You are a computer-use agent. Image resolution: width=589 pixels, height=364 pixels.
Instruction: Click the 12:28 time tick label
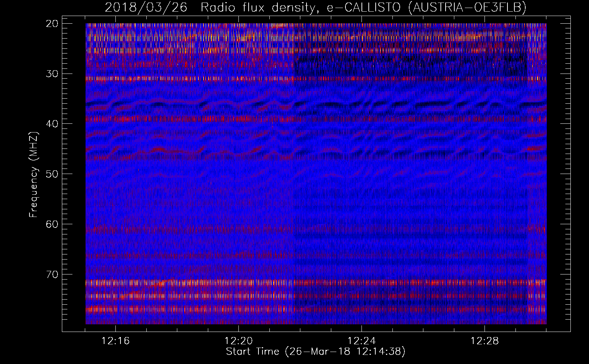485,341
